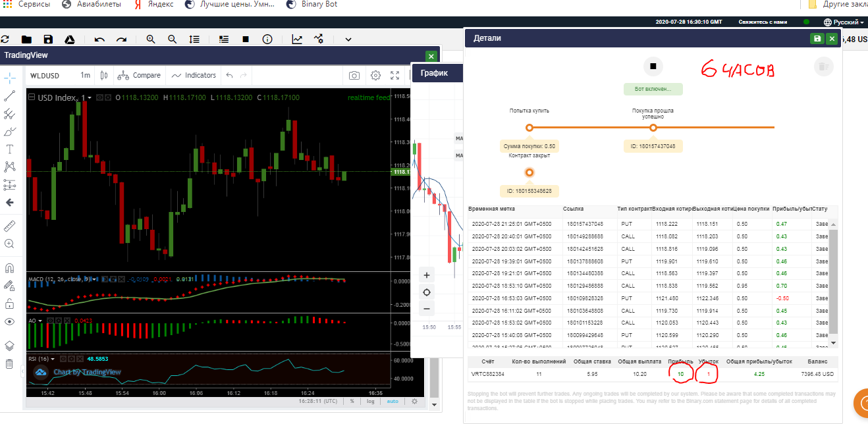Take a chart snapshot with camera icon

354,76
